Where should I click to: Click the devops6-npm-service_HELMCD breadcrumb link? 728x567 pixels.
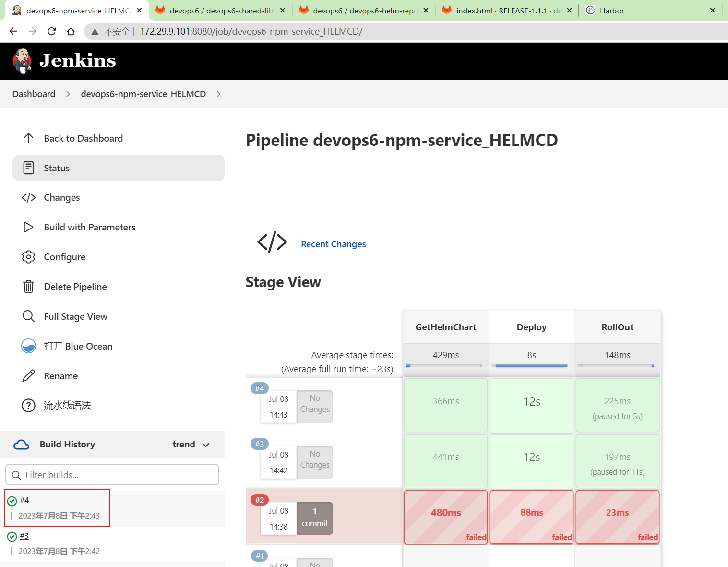coord(143,94)
